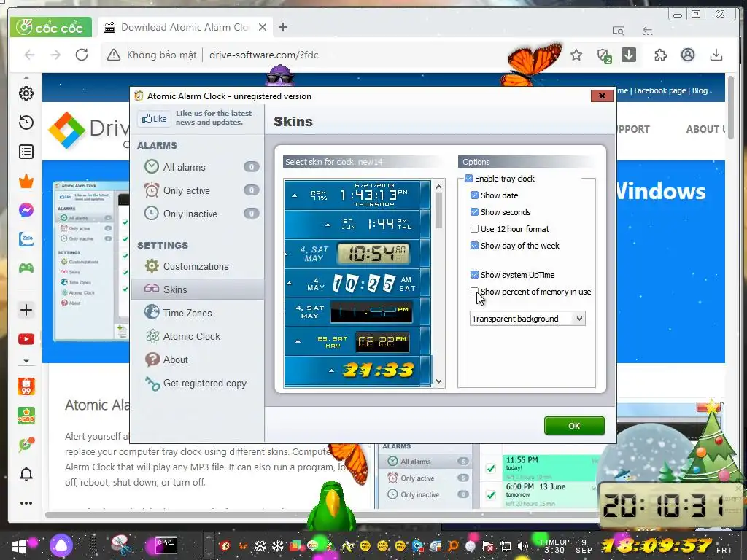The height and width of the screenshot is (560, 747).
Task: Add a new sidebar shortcut with plus icon
Action: [26, 310]
